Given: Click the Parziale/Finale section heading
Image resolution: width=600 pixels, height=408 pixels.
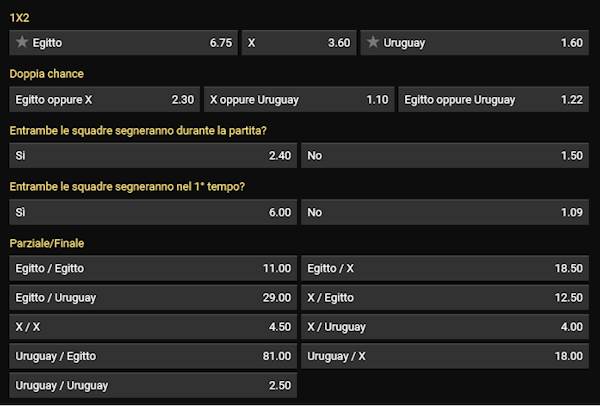Looking at the screenshot, I should tap(45, 243).
